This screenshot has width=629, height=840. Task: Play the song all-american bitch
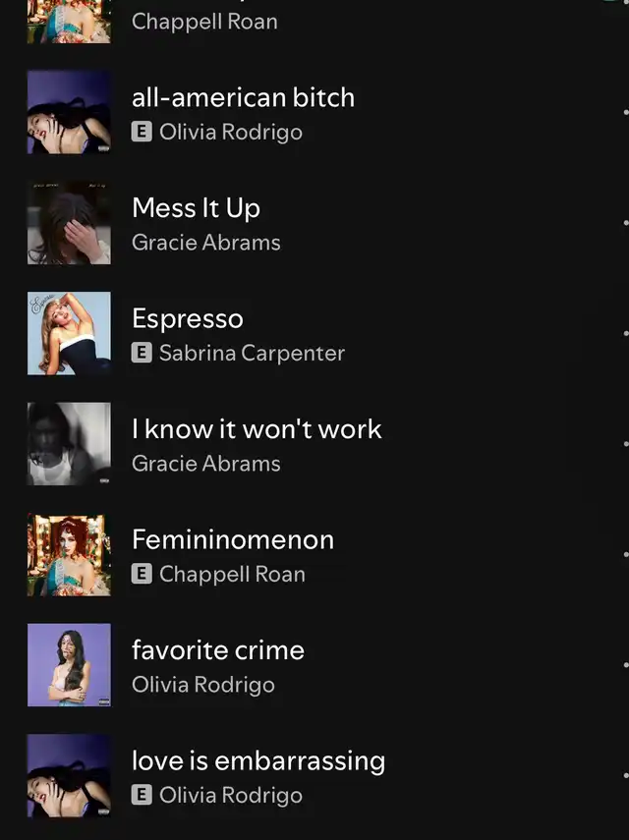tap(243, 97)
